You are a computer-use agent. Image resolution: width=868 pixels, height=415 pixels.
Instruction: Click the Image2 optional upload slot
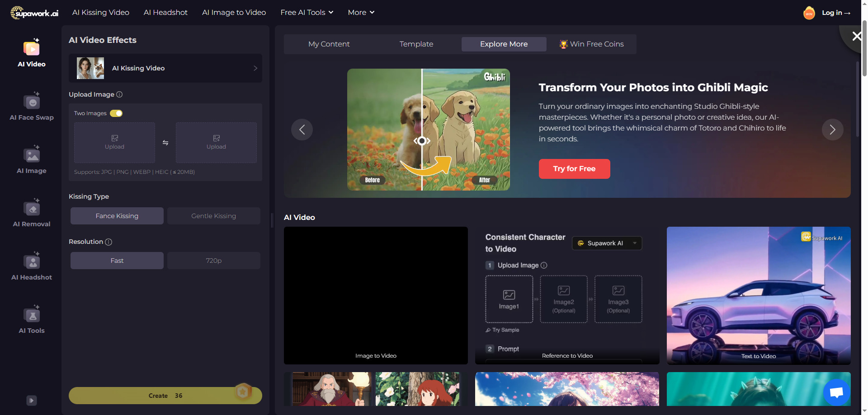pyautogui.click(x=564, y=299)
